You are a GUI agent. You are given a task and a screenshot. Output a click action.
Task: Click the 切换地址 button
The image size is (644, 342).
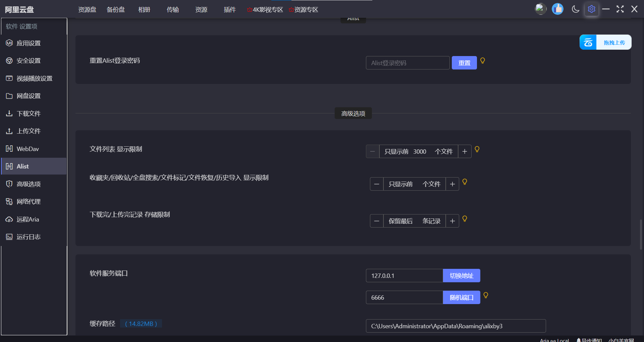(462, 276)
